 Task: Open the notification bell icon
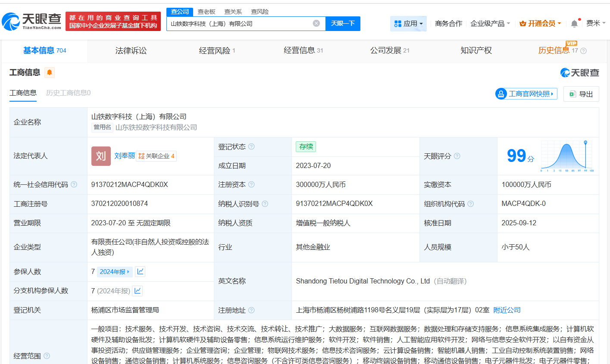coord(574,23)
